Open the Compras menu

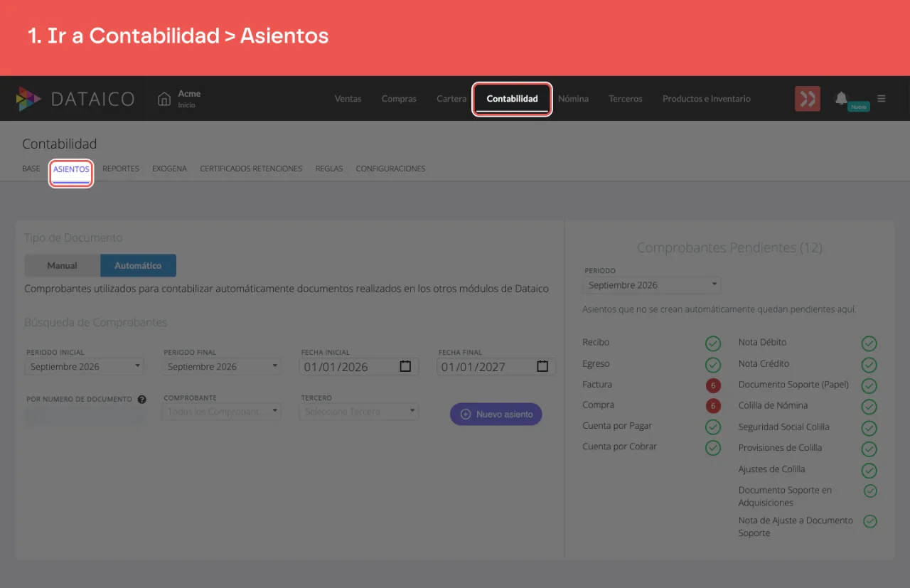tap(399, 99)
